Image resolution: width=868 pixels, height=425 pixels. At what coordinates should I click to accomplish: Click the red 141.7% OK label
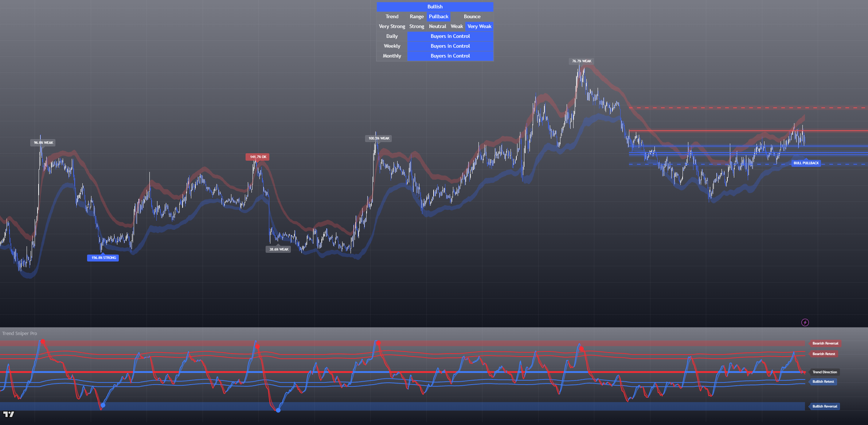[258, 157]
